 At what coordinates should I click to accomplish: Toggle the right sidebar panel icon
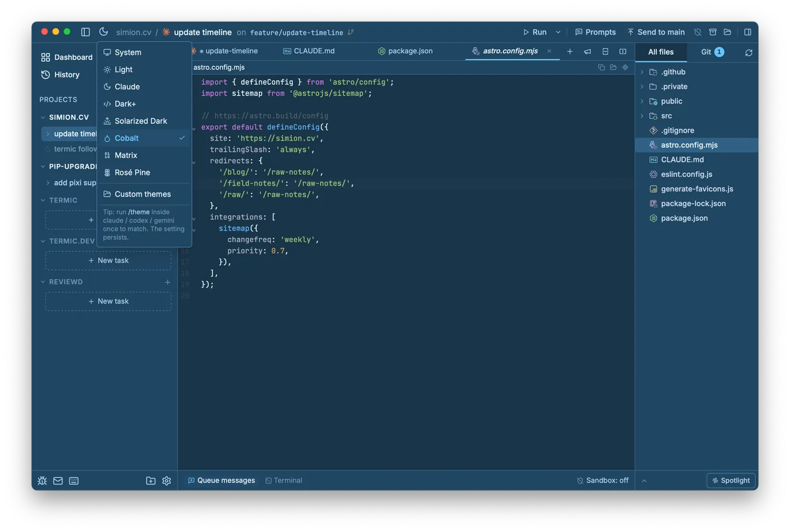[x=748, y=32]
